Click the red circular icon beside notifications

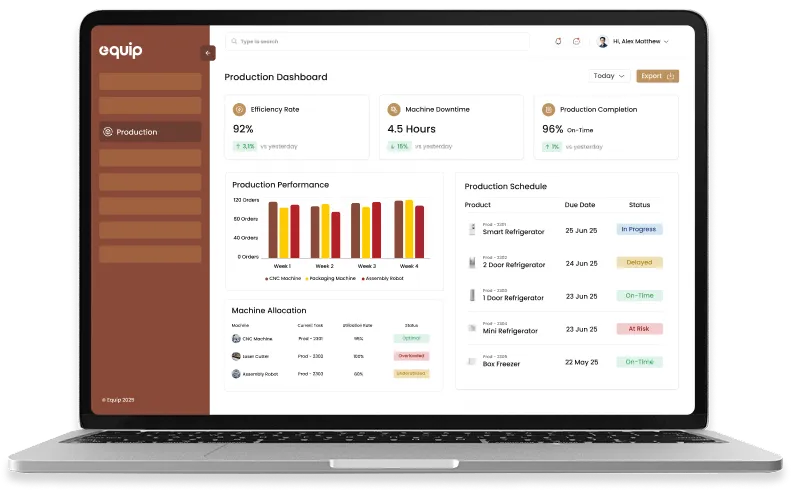(x=576, y=41)
